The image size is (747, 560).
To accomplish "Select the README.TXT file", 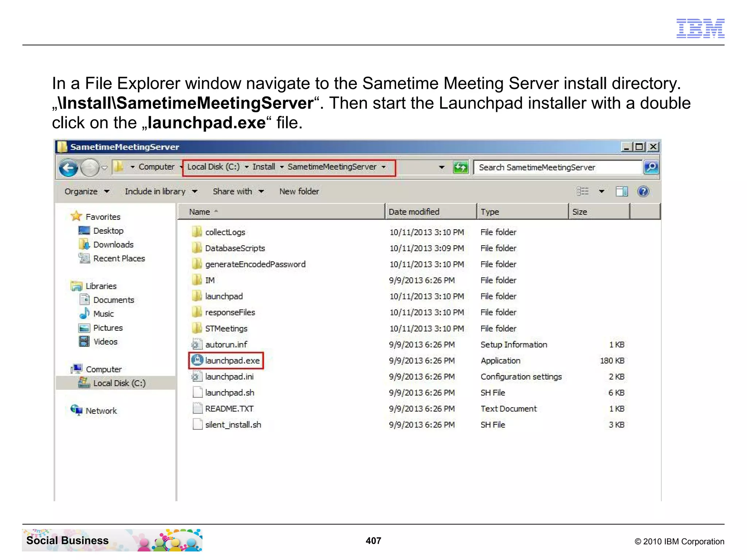I will tap(229, 409).
